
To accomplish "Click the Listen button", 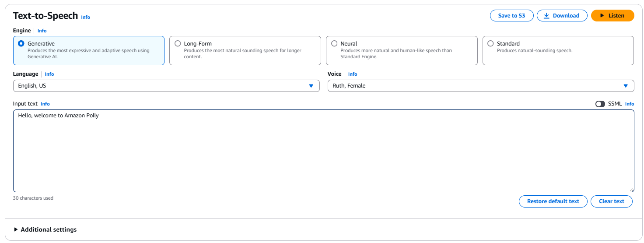I will [x=612, y=15].
